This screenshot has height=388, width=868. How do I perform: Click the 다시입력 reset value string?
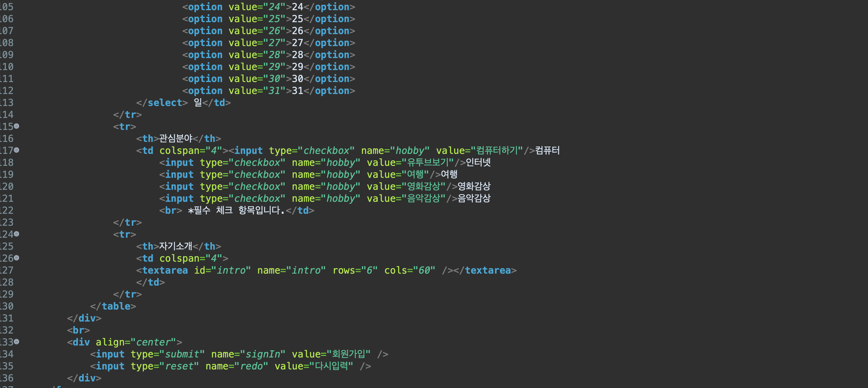pyautogui.click(x=331, y=366)
